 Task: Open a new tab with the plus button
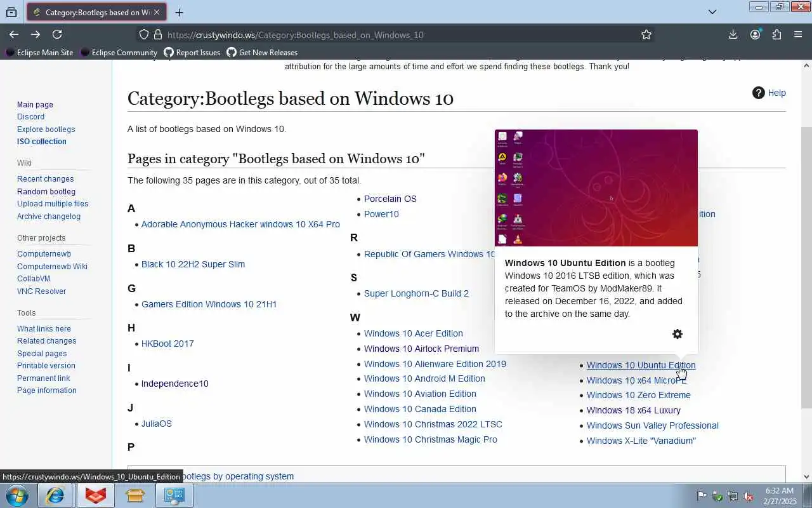click(179, 12)
